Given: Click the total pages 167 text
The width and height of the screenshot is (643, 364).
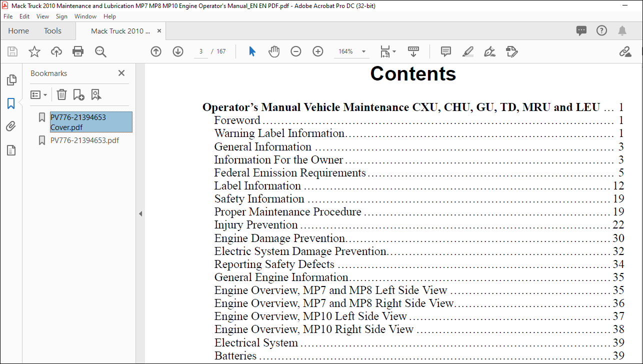Looking at the screenshot, I should pyautogui.click(x=221, y=51).
